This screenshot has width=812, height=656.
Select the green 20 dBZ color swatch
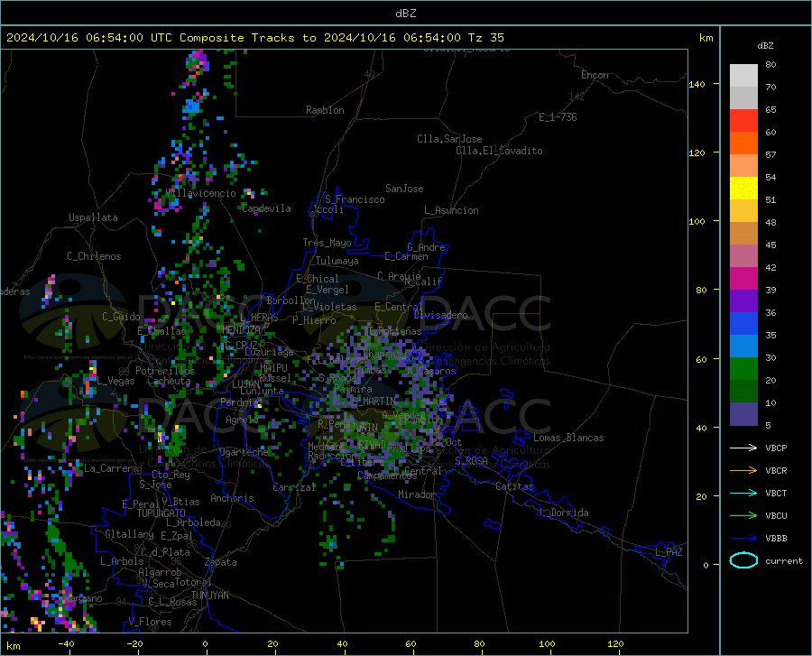click(743, 369)
